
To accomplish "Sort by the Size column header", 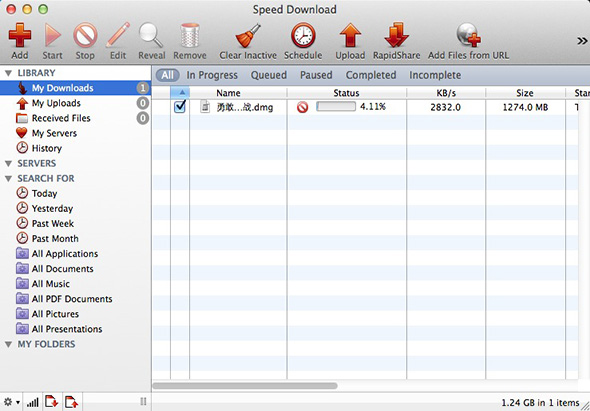I will tap(525, 93).
